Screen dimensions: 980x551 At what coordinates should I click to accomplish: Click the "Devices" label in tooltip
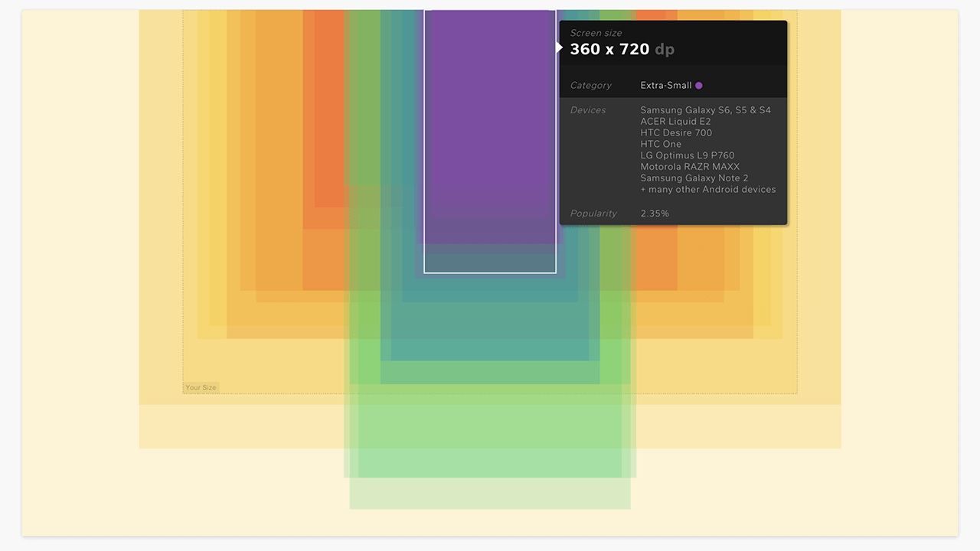coord(588,110)
